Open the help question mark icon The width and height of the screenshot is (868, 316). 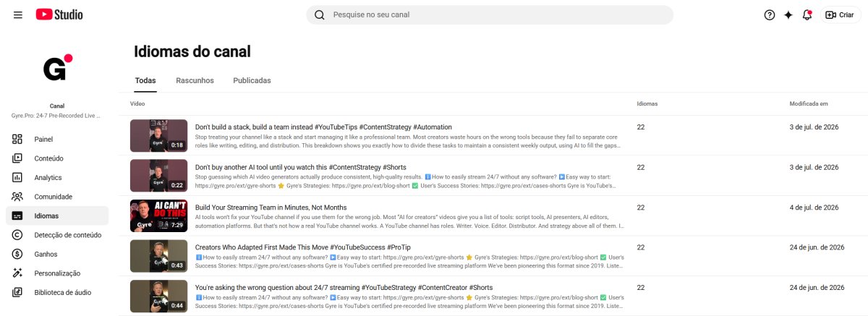pyautogui.click(x=770, y=14)
